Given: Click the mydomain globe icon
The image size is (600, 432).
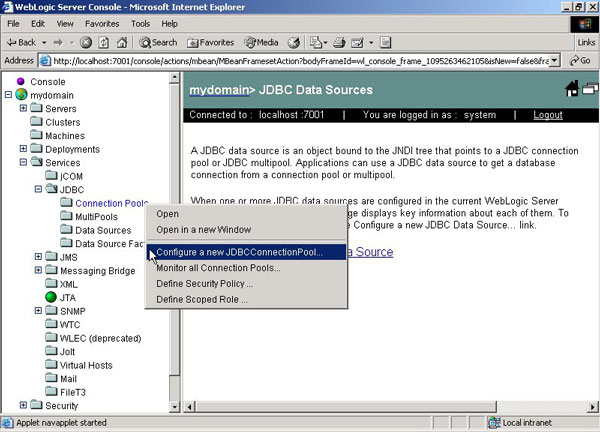Looking at the screenshot, I should tap(21, 95).
